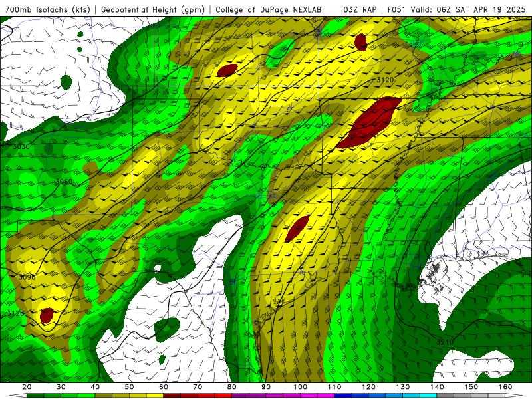532x399 pixels.
Task: Click the 3120 contour label near map top
Action: click(x=386, y=80)
